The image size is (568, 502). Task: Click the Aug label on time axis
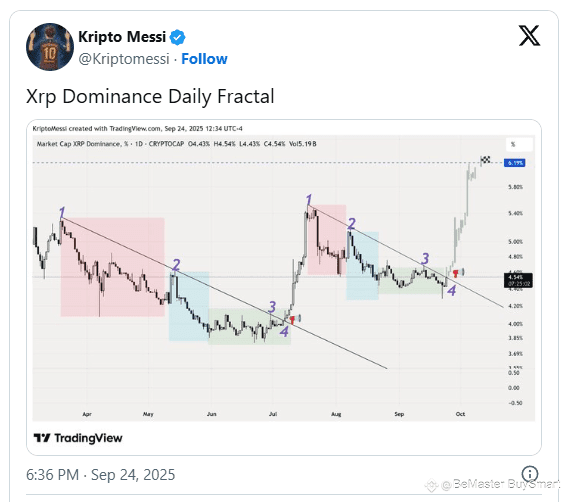336,414
